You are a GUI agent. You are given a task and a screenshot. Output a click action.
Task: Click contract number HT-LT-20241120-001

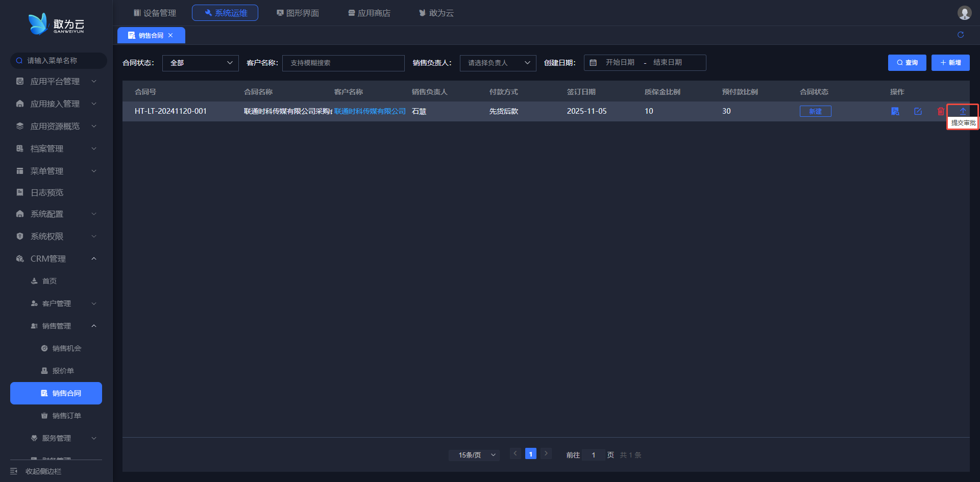[x=170, y=111]
